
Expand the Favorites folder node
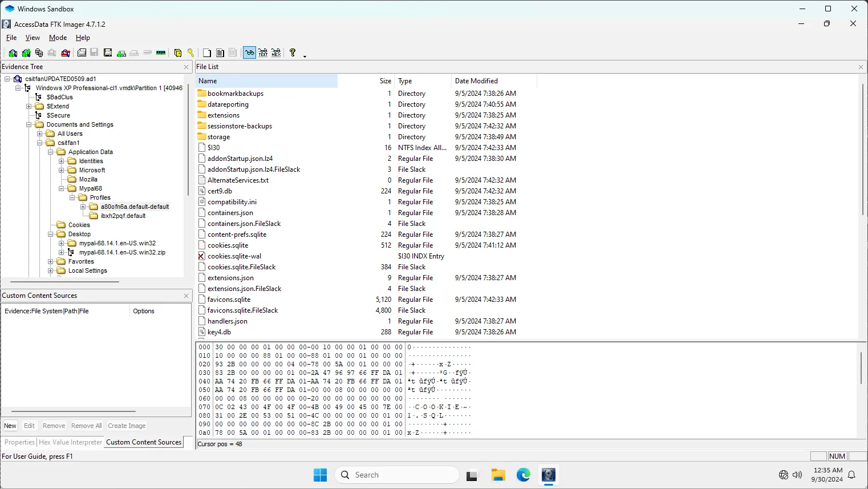(51, 261)
